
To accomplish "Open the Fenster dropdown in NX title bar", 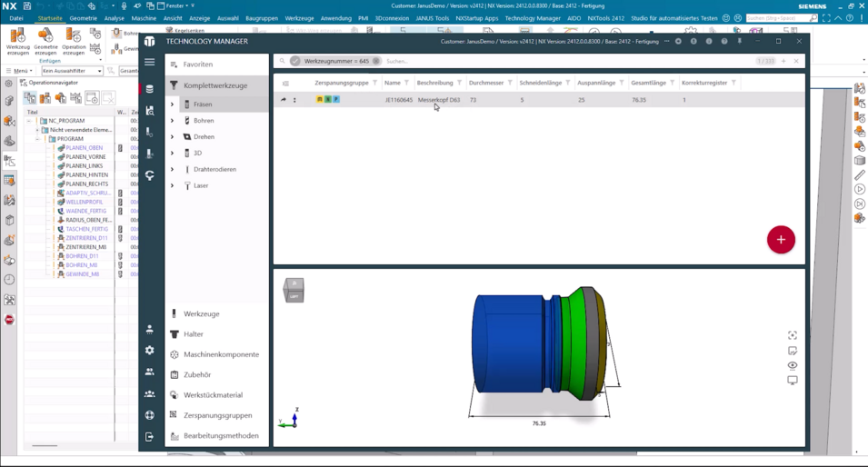I will [x=175, y=5].
